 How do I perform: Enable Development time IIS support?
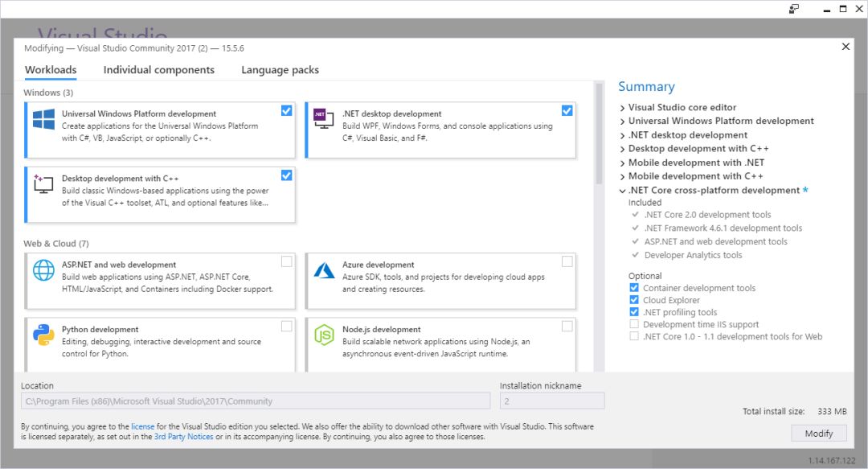pos(634,324)
